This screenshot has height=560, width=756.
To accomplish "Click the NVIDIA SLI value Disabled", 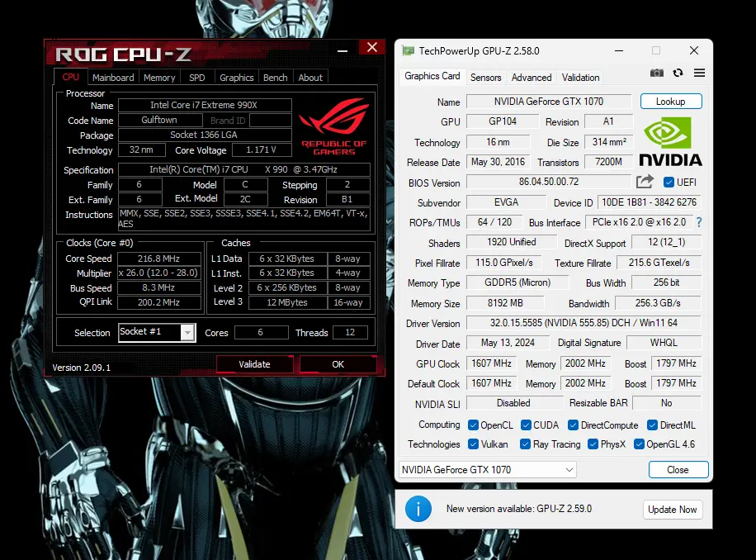I will (514, 403).
